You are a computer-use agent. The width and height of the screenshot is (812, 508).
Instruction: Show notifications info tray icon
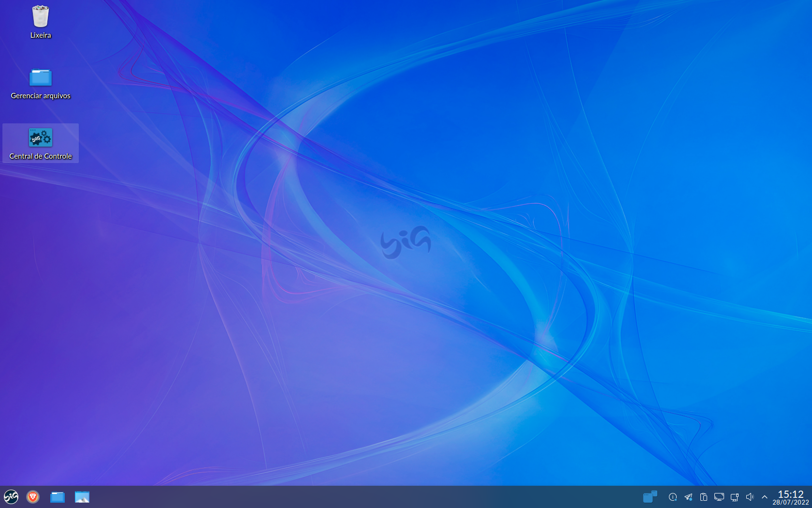[x=673, y=497]
